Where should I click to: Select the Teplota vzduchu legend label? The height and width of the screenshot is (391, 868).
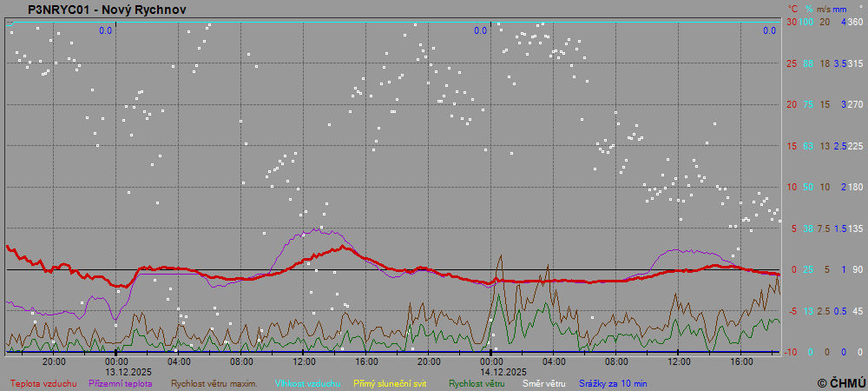tap(43, 383)
